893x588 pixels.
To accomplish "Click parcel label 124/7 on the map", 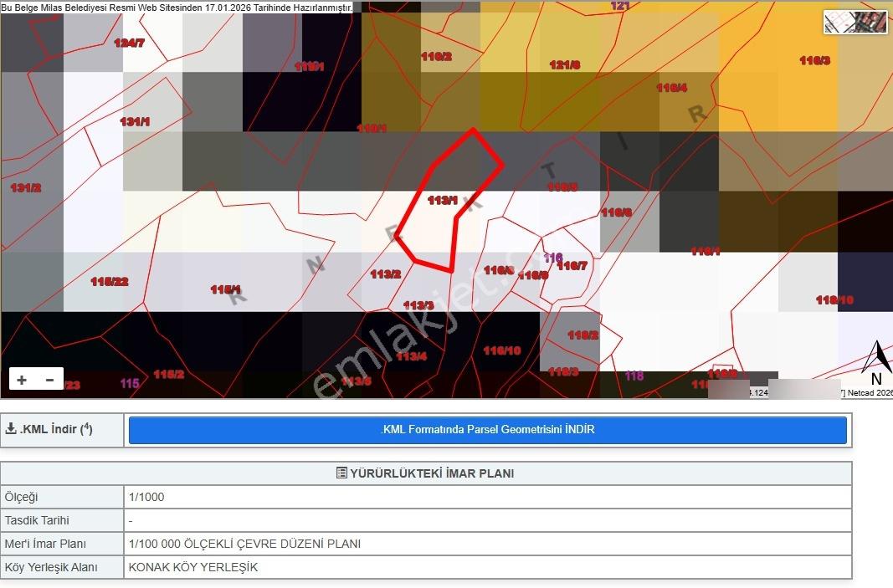I will 129,43.
